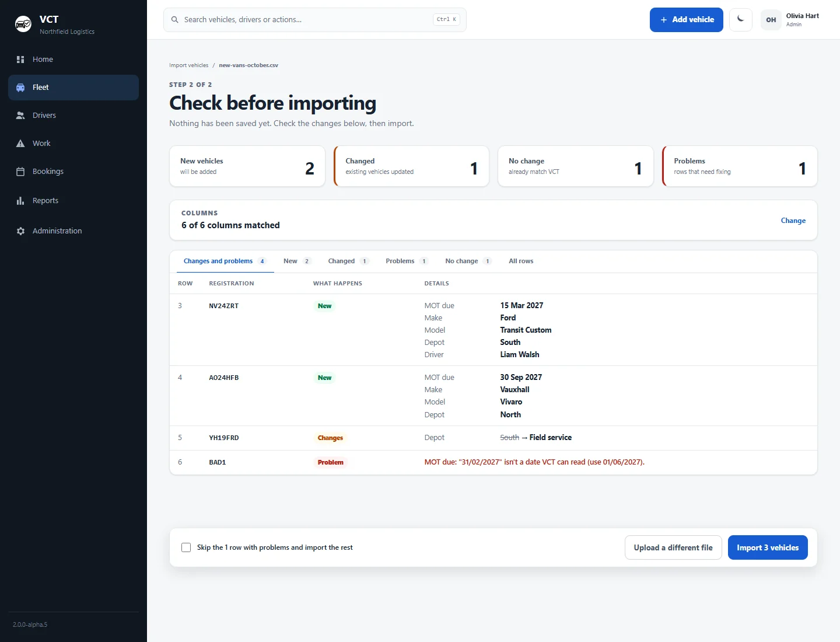
Task: Tick skip problem rows checkbox
Action: (x=186, y=547)
